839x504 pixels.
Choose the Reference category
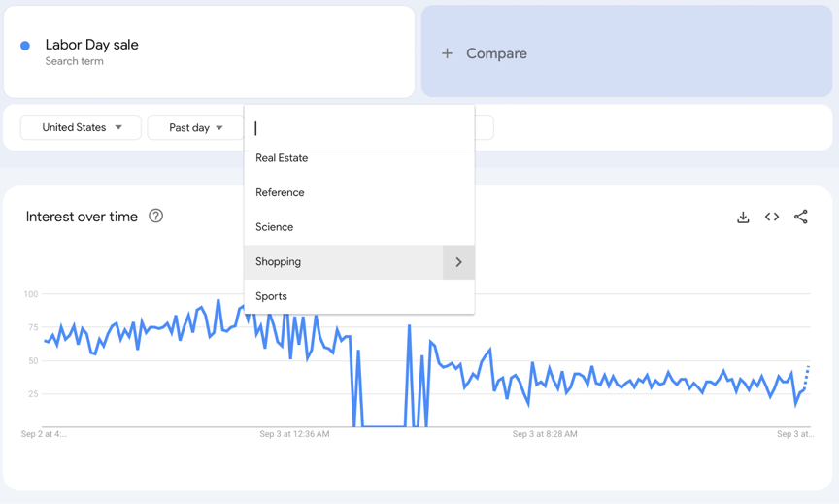(x=280, y=192)
